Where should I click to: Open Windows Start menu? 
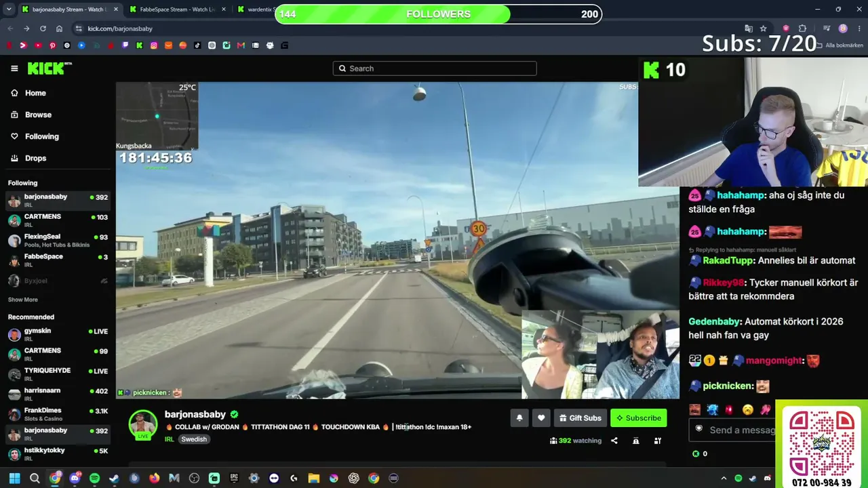(x=14, y=478)
